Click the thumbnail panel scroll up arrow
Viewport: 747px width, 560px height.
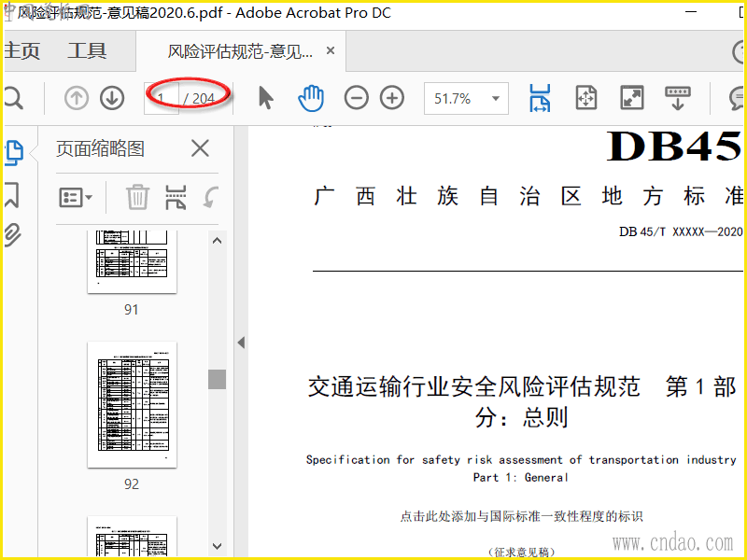217,241
